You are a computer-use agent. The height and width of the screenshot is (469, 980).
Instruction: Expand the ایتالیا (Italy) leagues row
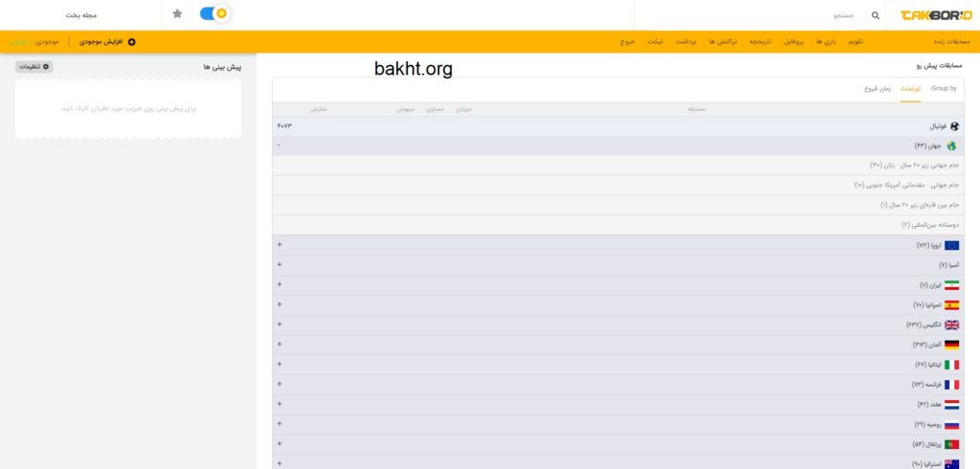(279, 365)
